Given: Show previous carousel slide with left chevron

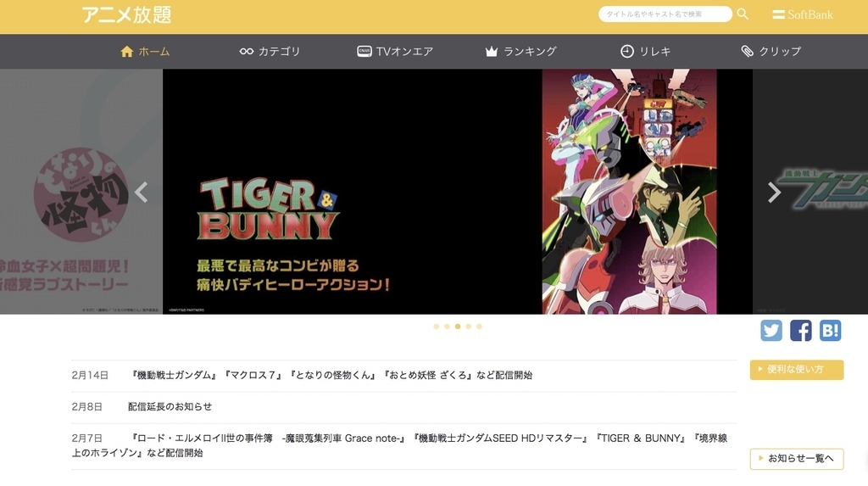Looking at the screenshot, I should 142,193.
